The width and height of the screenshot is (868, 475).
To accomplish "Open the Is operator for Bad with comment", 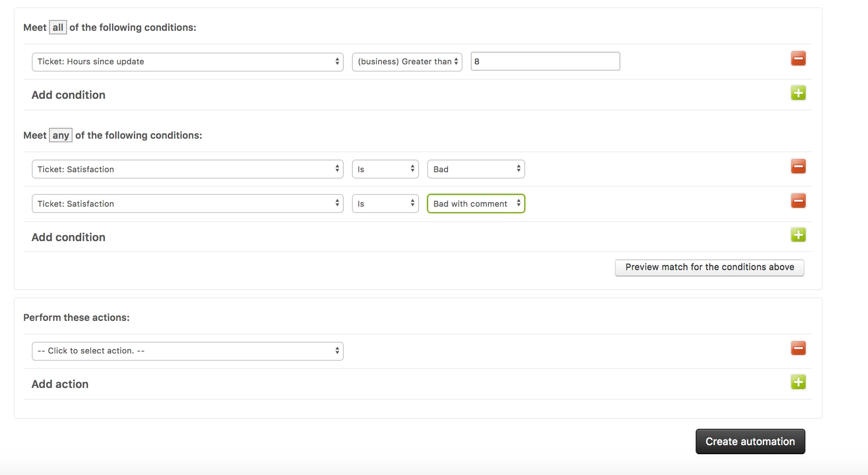I will (385, 204).
